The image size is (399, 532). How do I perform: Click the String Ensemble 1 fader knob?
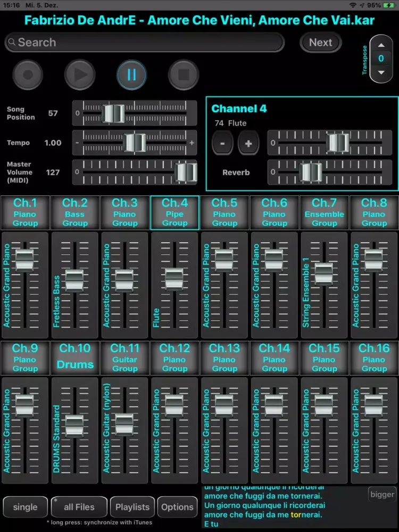(323, 274)
